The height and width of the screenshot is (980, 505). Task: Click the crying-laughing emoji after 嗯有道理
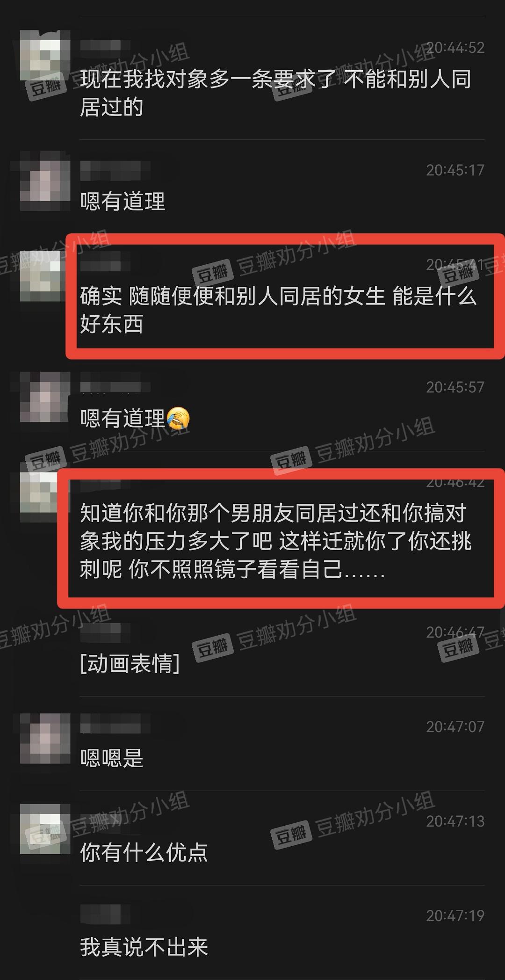click(x=178, y=418)
